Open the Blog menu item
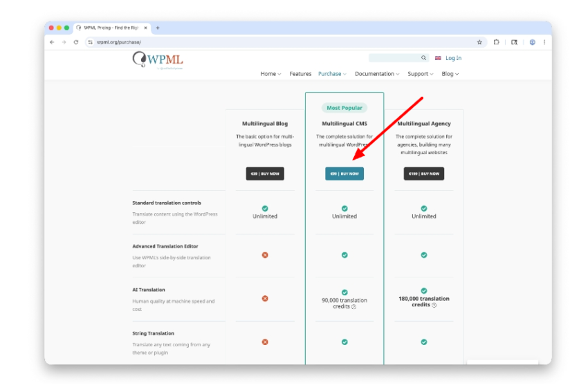Viewport: 588px width, 392px height. (450, 74)
